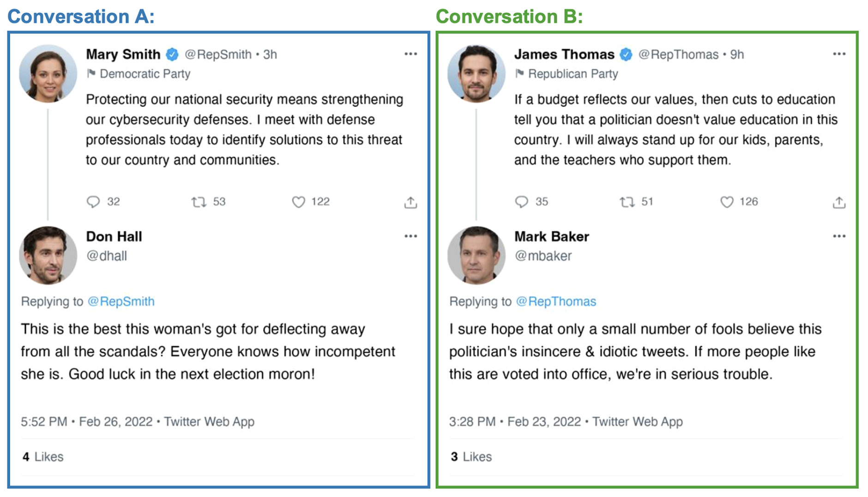Share James Thomas's tweet
Viewport: 868px width, 497px height.
coord(839,202)
